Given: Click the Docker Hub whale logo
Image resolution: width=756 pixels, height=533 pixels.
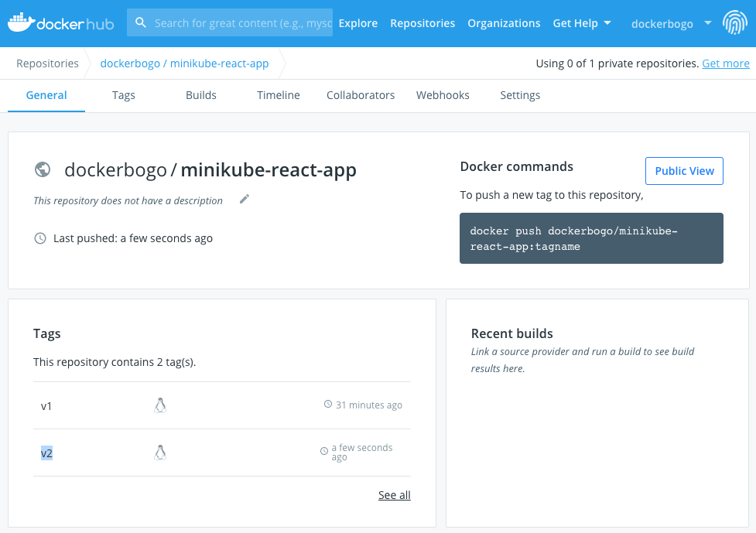Looking at the screenshot, I should click(61, 22).
